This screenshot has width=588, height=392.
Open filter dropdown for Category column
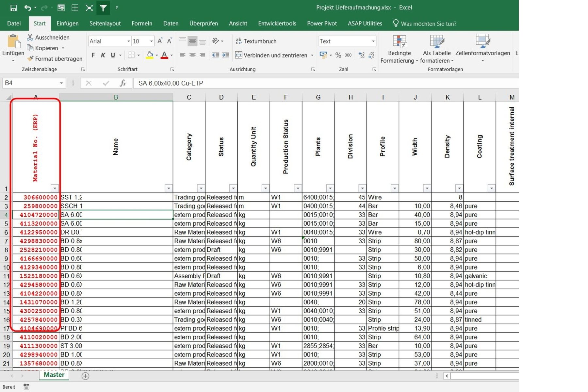[201, 188]
